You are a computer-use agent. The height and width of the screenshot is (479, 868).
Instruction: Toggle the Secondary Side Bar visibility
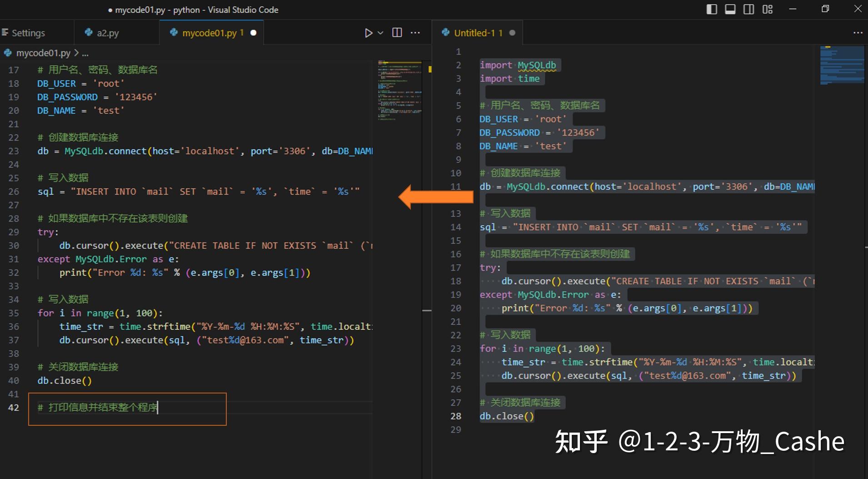(x=748, y=9)
